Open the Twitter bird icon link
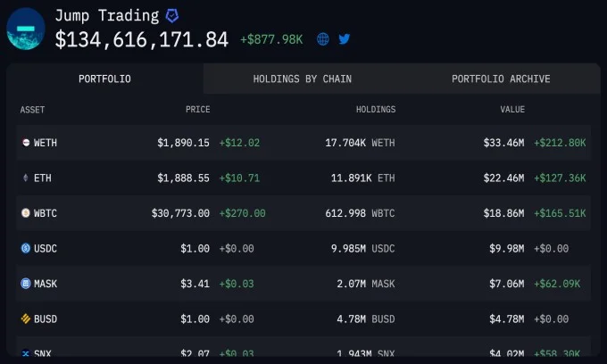This screenshot has width=607, height=364. [344, 39]
